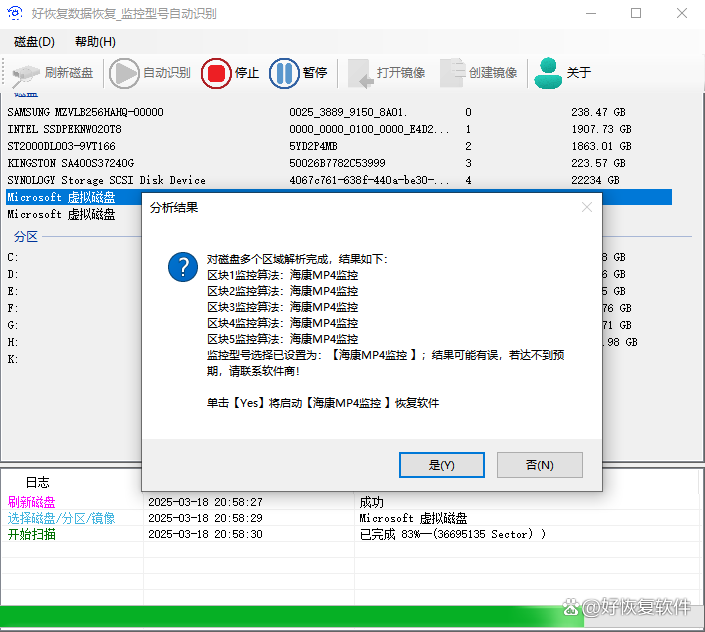Screen dimensions: 705x632
Task: Click the 开始扫描 log entry
Action: pos(31,534)
